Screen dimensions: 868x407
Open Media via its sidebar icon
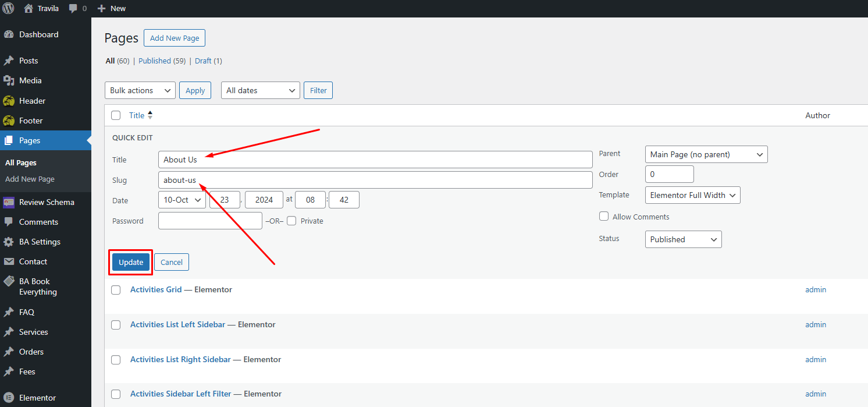pos(9,81)
